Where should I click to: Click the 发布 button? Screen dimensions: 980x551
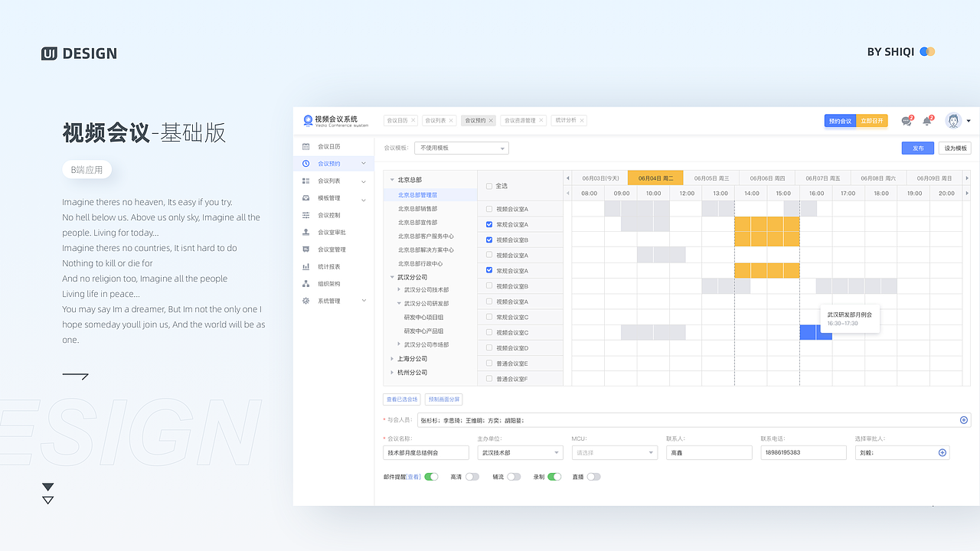click(918, 148)
